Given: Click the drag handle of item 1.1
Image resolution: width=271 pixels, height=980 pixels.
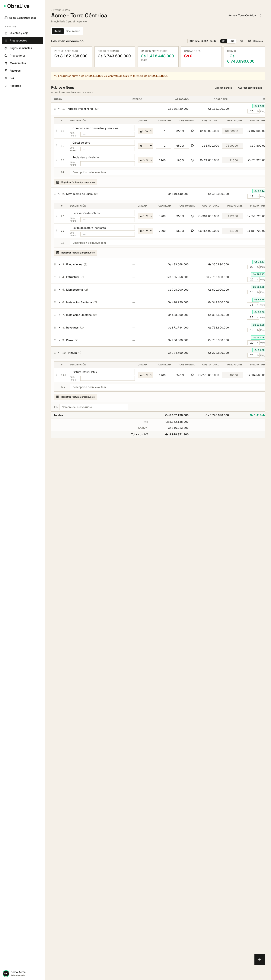Looking at the screenshot, I should coord(57,131).
